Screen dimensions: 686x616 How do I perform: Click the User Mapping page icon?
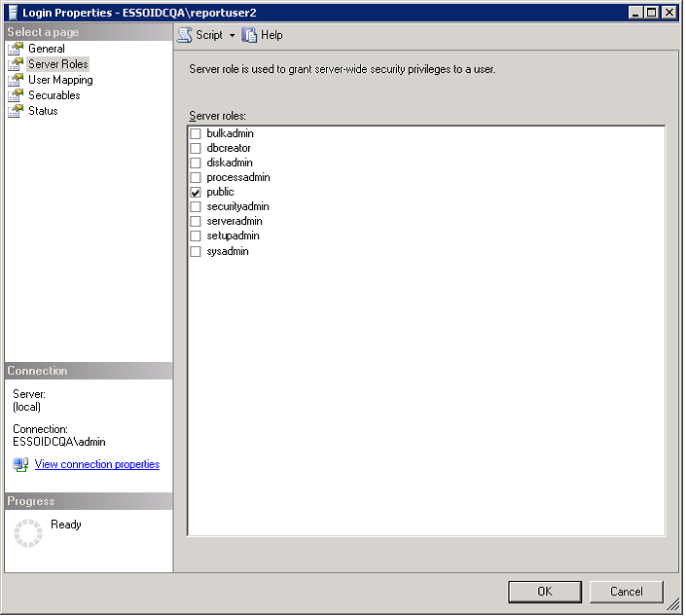click(16, 80)
